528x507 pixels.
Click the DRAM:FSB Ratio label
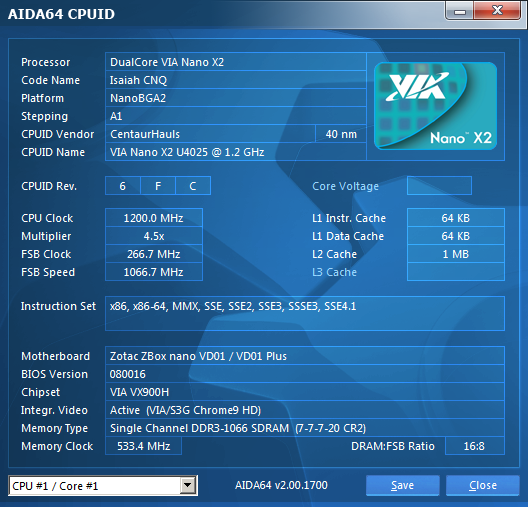pyautogui.click(x=393, y=446)
